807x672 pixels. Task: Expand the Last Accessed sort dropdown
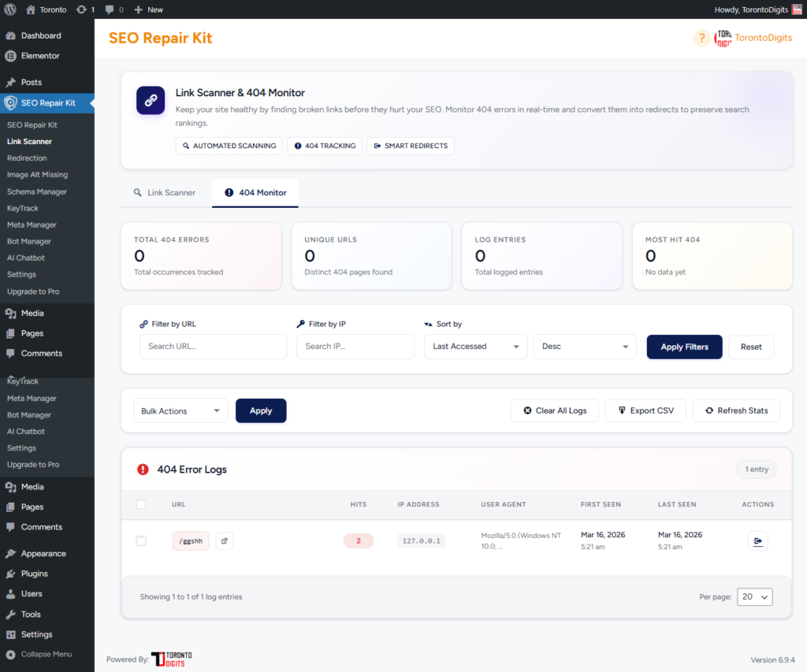(x=475, y=347)
